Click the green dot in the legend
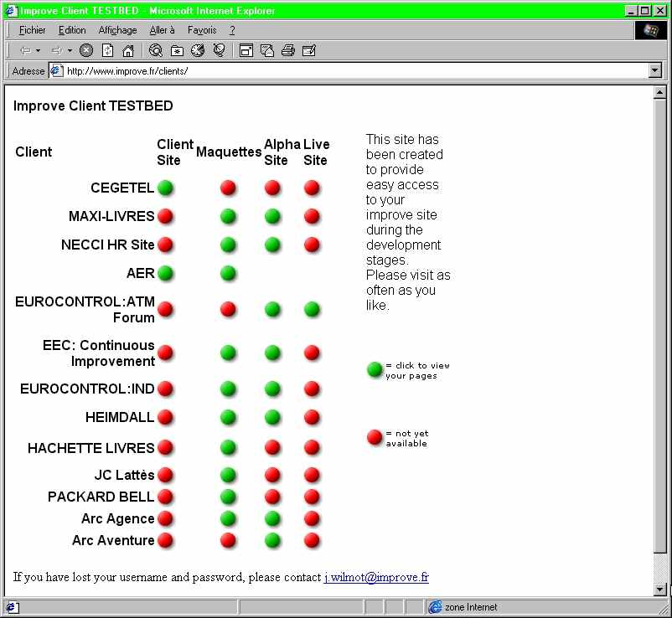672x618 pixels. coord(375,370)
